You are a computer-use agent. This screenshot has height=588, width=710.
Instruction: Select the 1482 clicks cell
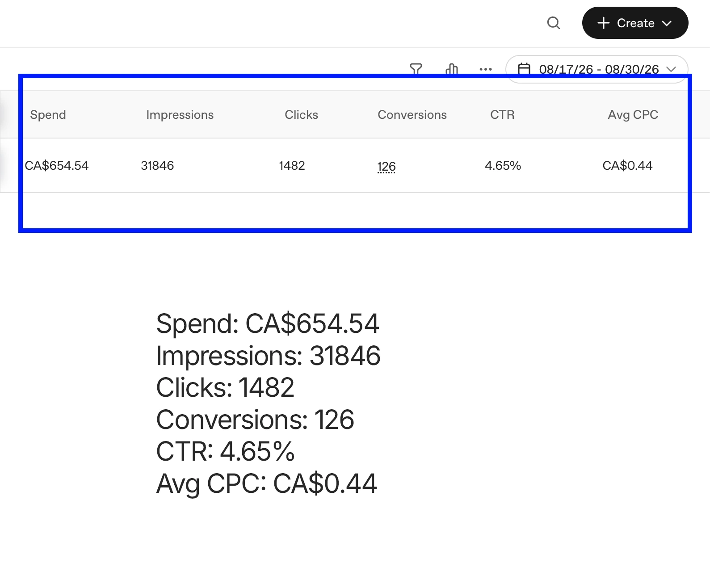pos(292,166)
